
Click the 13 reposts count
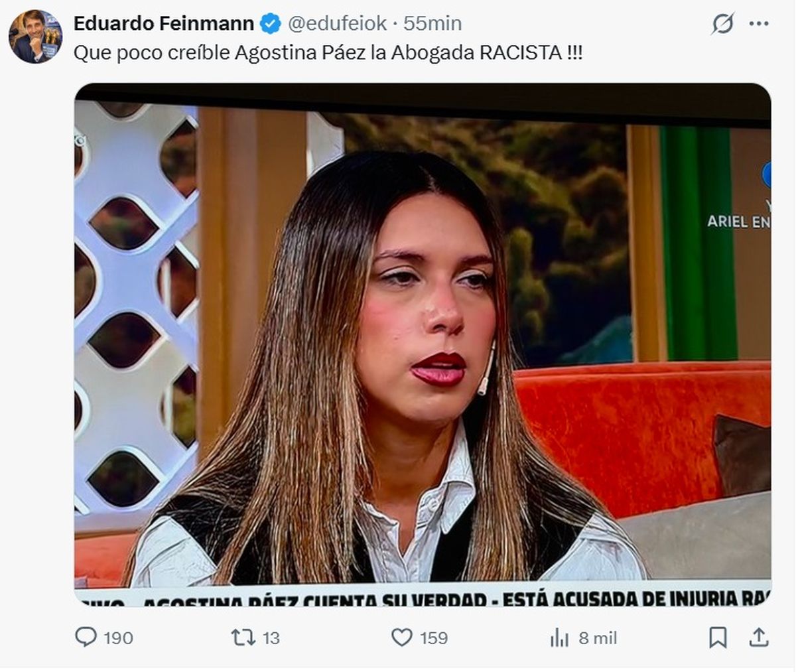(x=271, y=638)
